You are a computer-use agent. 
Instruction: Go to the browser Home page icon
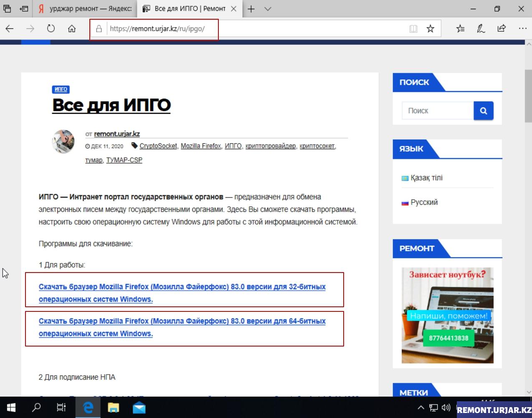click(x=72, y=28)
